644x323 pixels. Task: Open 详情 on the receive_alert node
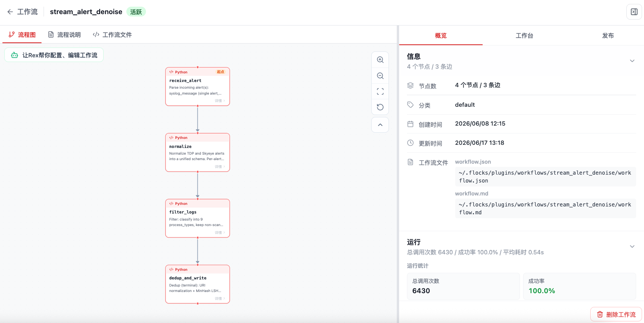(x=220, y=101)
